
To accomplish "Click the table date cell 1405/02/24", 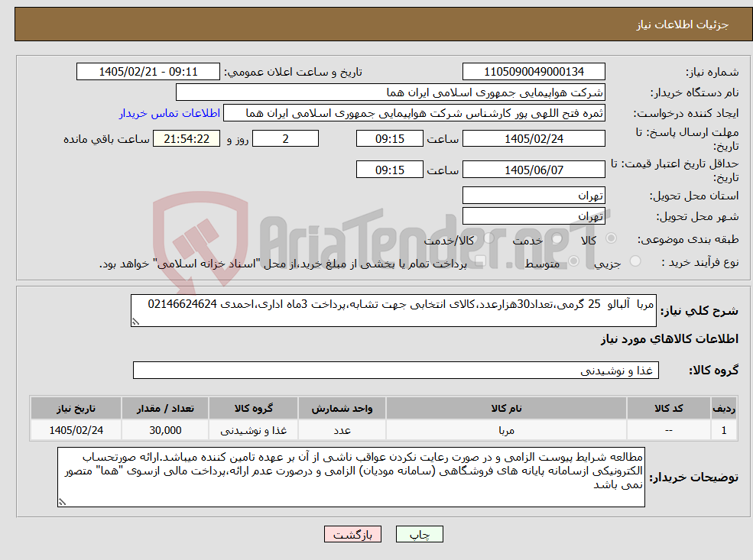I will coord(76,430).
